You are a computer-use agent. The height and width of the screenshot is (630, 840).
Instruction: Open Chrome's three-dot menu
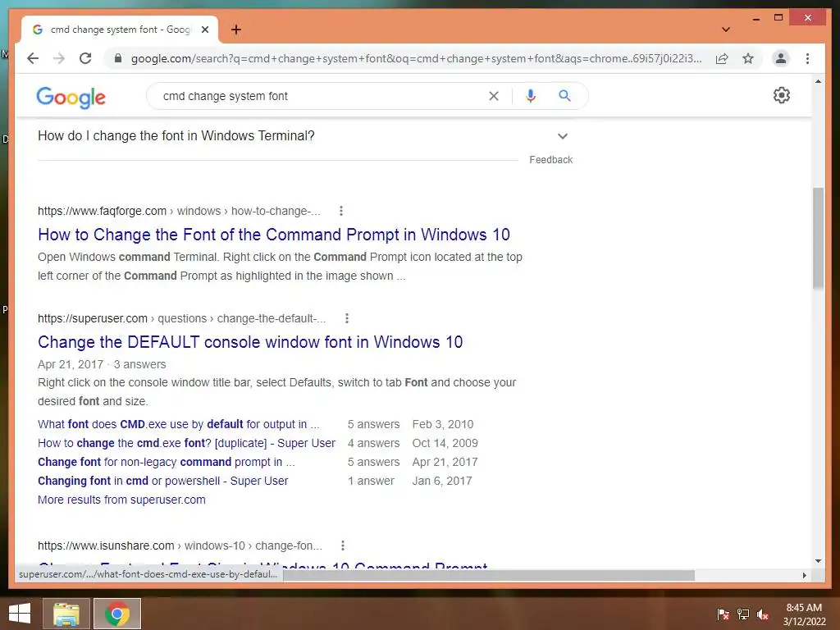(807, 58)
